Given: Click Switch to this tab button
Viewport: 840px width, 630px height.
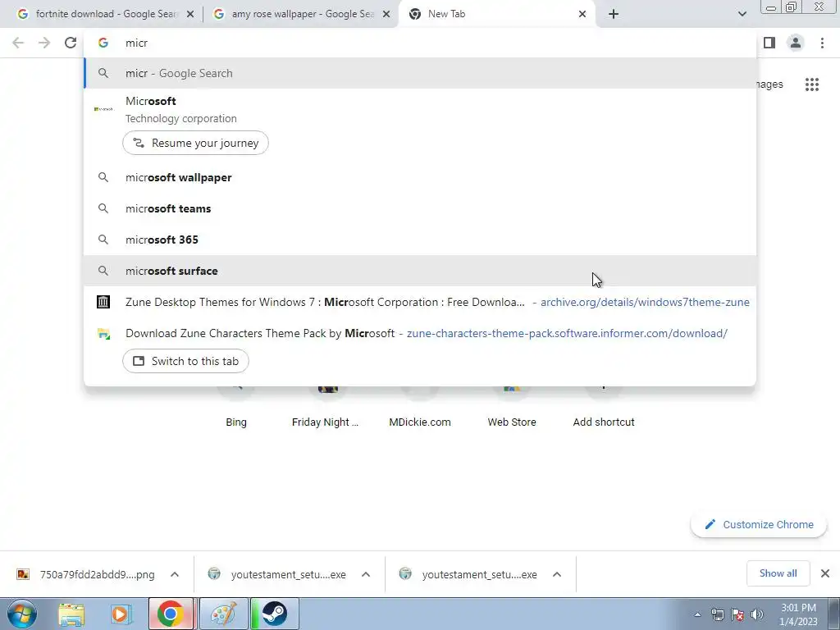Looking at the screenshot, I should point(185,361).
